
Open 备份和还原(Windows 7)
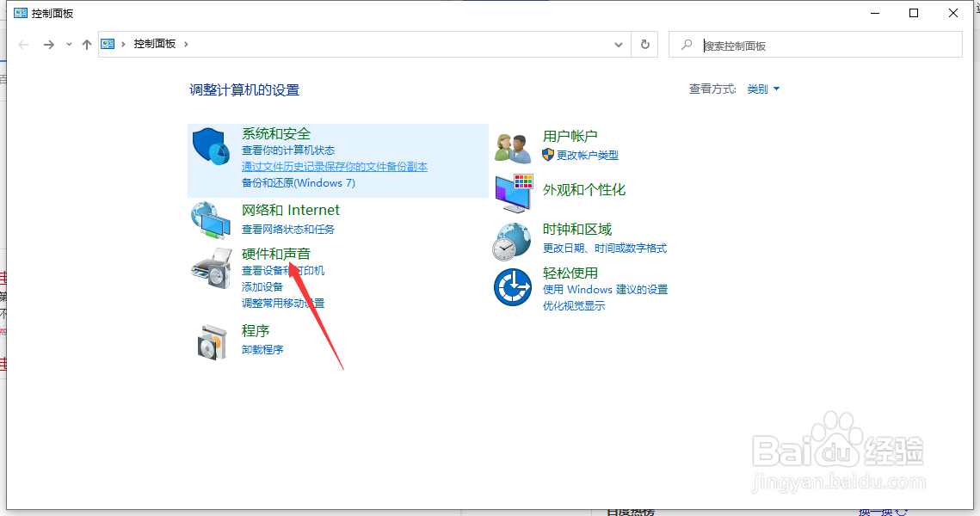point(298,183)
